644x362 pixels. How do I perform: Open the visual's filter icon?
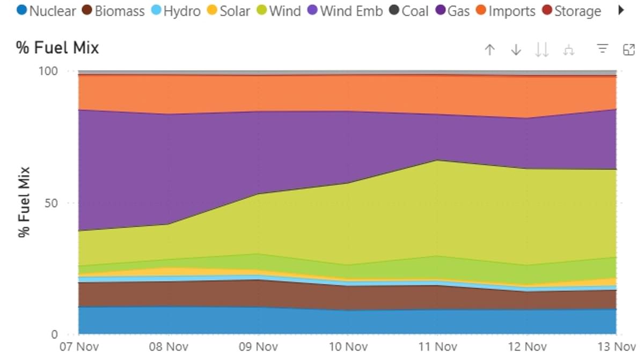603,50
